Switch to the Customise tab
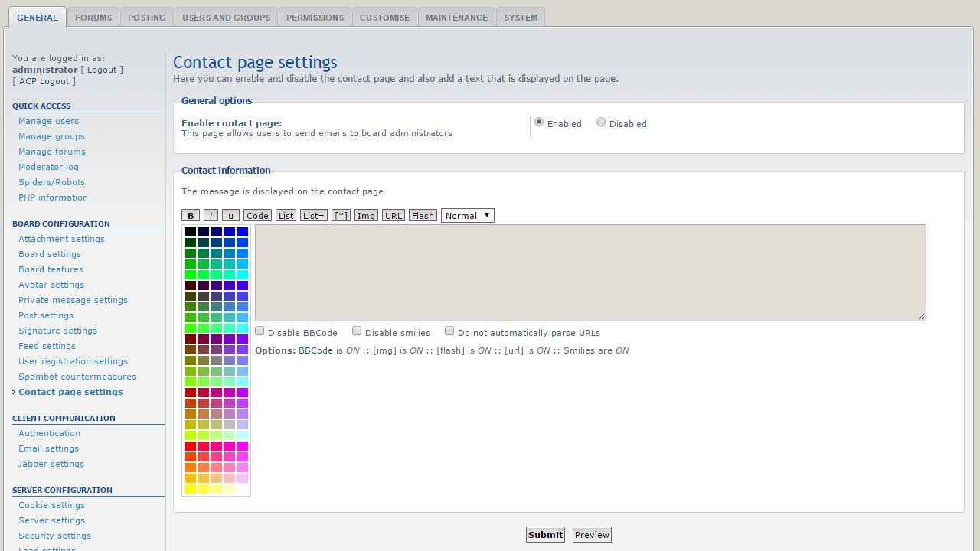The width and height of the screenshot is (980, 551). point(384,18)
